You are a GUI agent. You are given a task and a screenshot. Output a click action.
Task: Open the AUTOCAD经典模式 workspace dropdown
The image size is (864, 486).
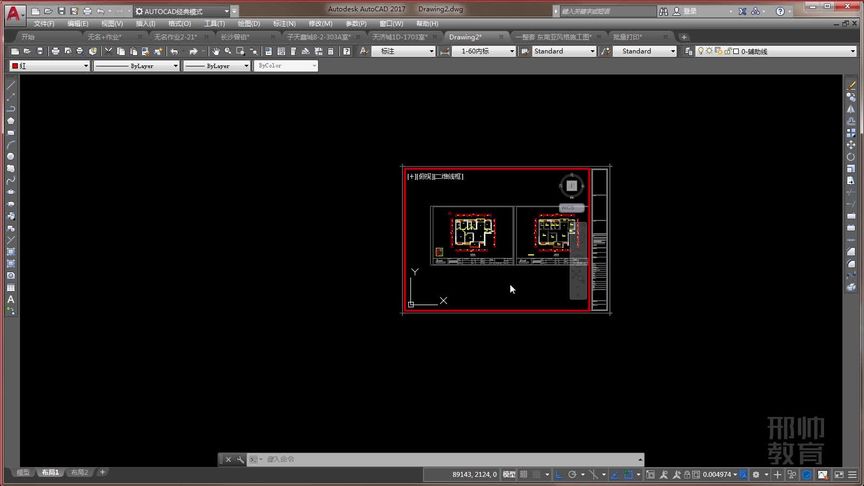pyautogui.click(x=182, y=11)
